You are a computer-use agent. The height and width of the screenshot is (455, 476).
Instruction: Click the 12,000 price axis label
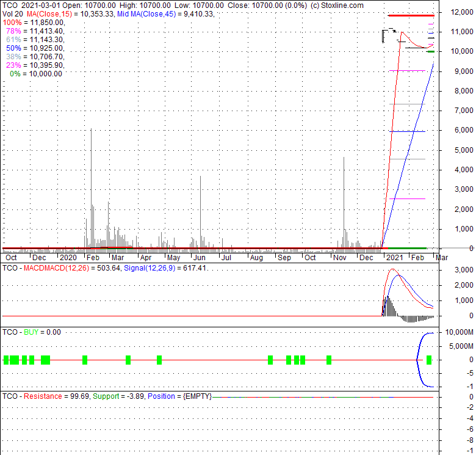(462, 12)
